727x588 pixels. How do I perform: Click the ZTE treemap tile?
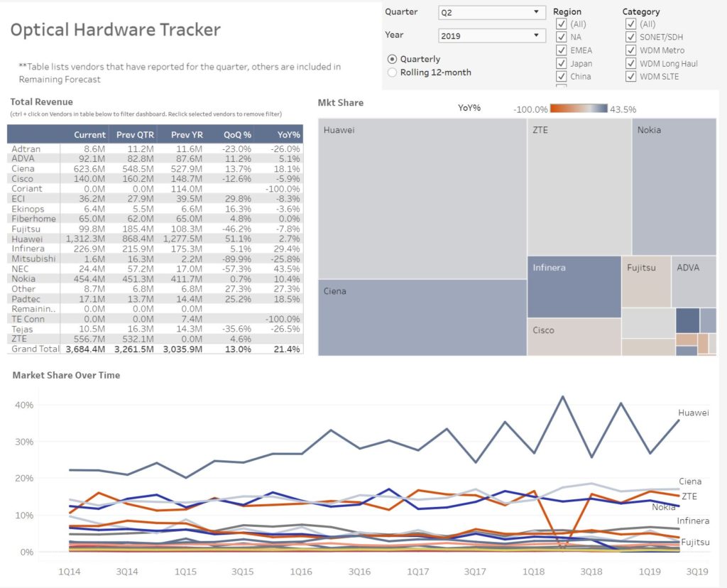(579, 187)
